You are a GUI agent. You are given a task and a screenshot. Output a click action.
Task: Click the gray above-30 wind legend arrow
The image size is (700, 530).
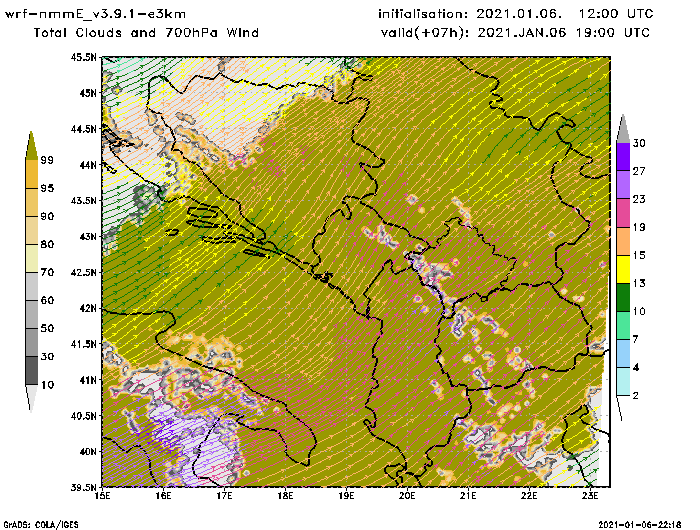623,130
